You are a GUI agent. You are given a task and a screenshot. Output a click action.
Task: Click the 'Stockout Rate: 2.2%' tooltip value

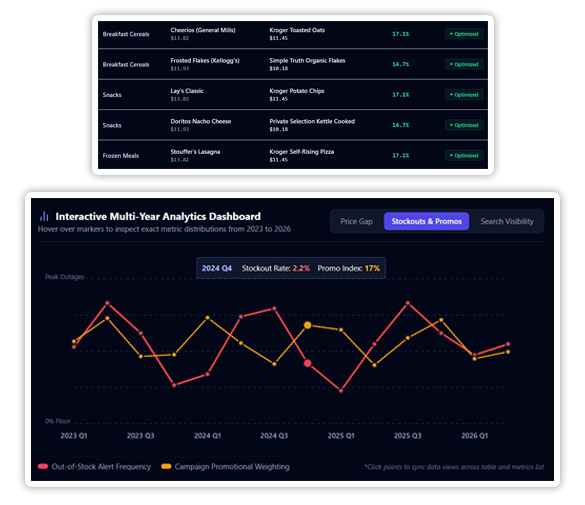coord(276,268)
